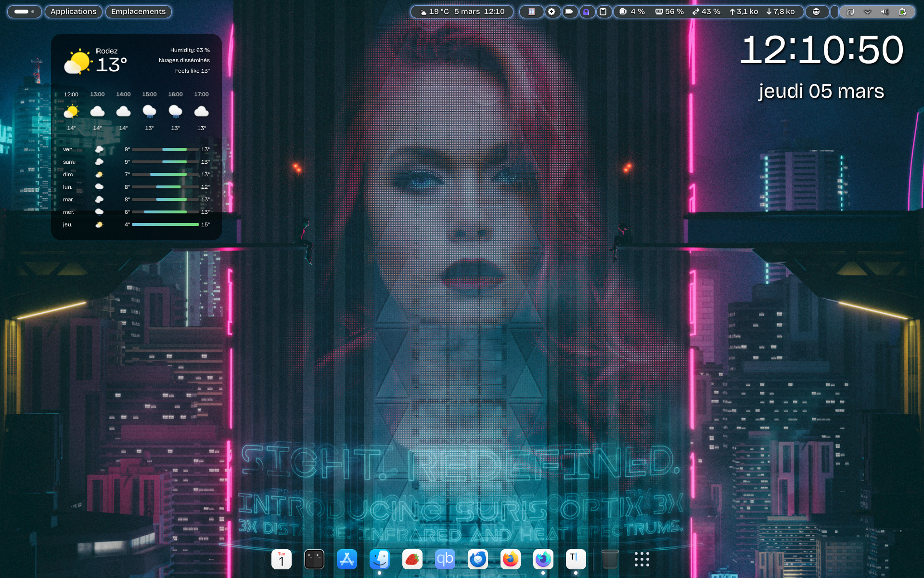Open the Applications menu
Image resolution: width=924 pixels, height=578 pixels.
73,12
